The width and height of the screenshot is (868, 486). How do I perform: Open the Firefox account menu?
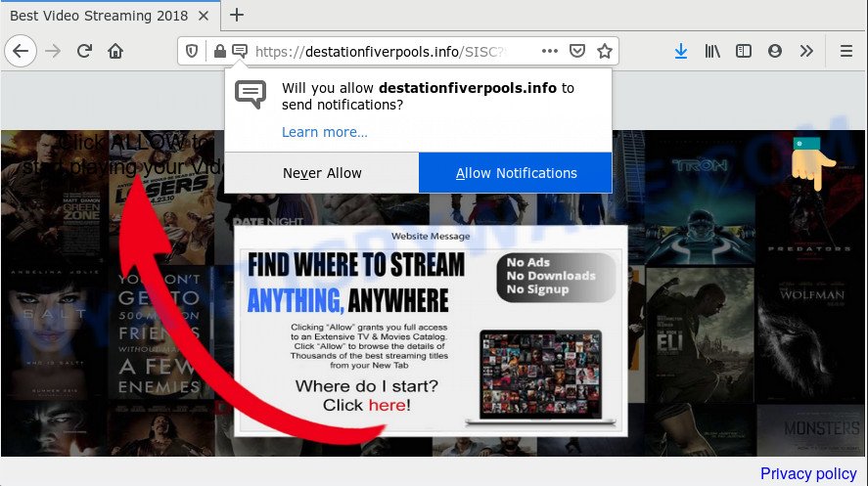click(775, 52)
